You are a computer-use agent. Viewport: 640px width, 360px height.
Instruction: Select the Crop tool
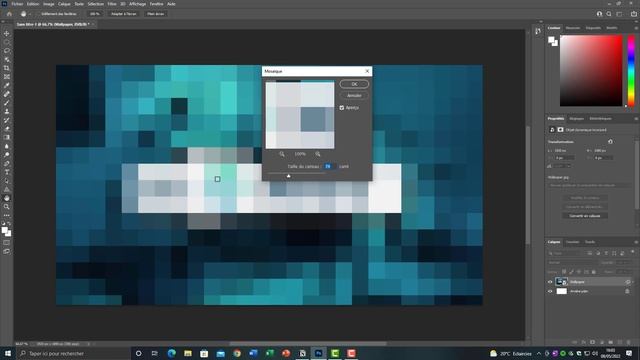pyautogui.click(x=7, y=68)
